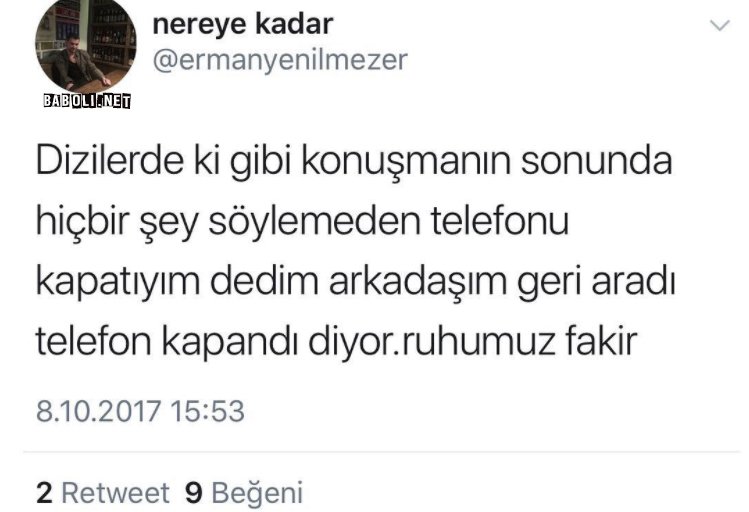View the 2 Retweet list
749x512 pixels.
(102, 492)
